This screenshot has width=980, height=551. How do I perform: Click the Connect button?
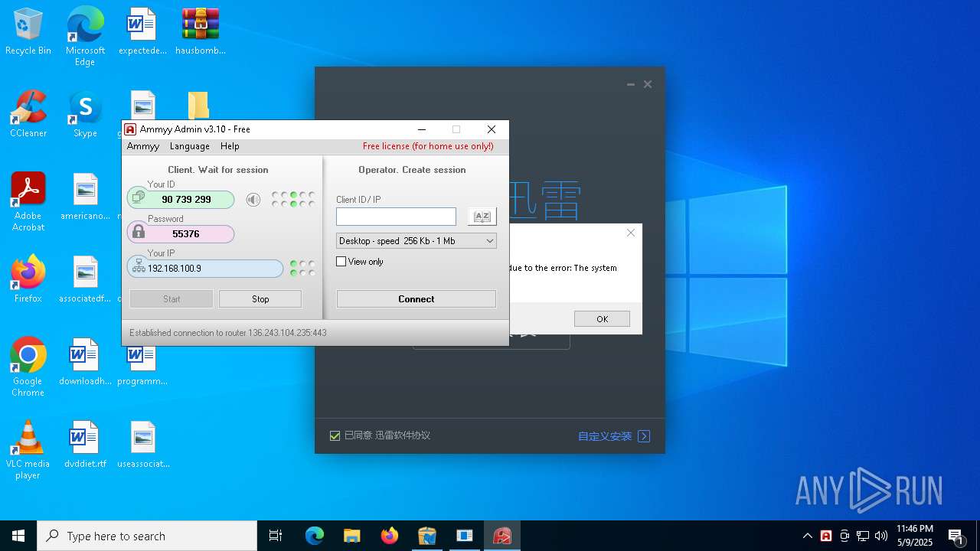coord(416,299)
